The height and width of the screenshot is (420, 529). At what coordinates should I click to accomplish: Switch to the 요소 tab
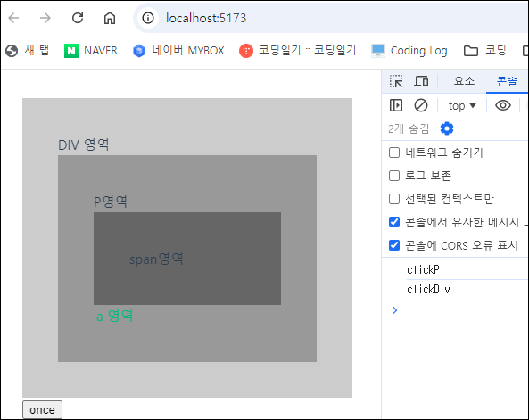coord(464,81)
